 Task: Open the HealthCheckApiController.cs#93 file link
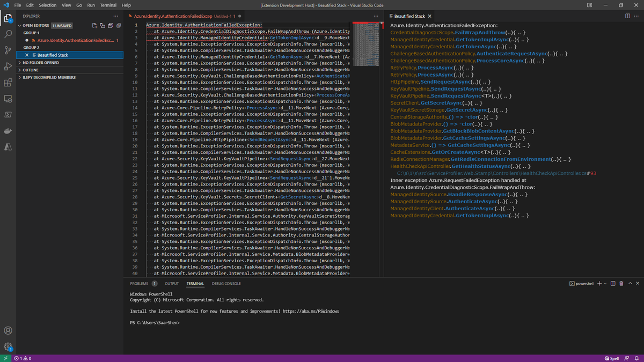(x=496, y=173)
